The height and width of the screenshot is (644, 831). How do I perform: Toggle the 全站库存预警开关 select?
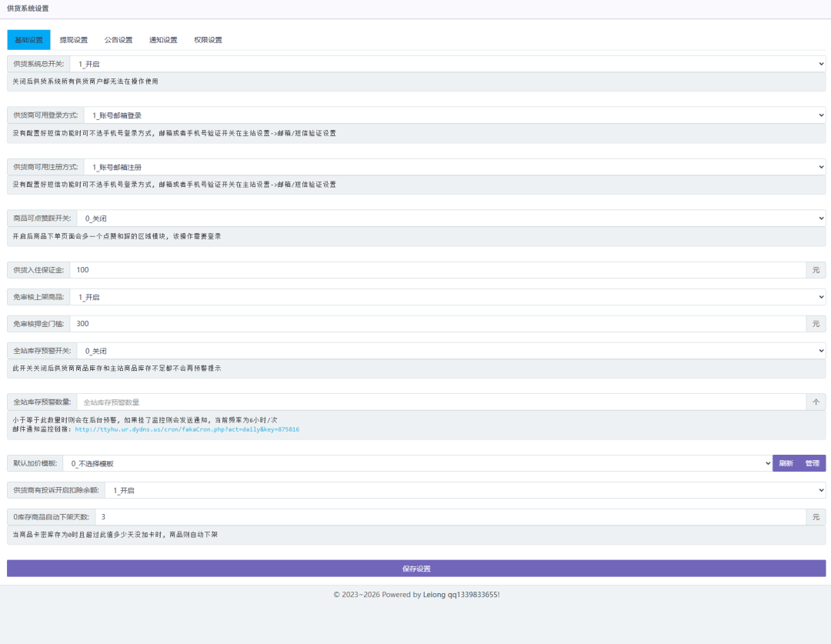(x=451, y=351)
